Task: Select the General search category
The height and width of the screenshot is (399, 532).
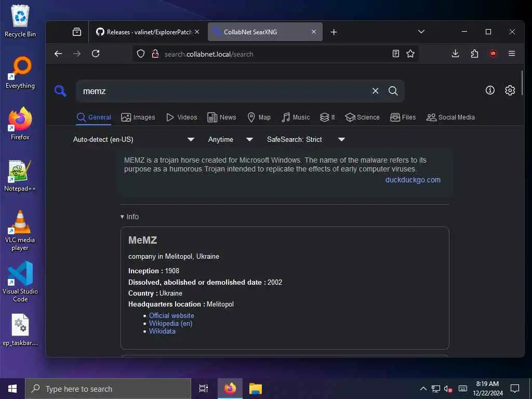Action: (x=94, y=117)
